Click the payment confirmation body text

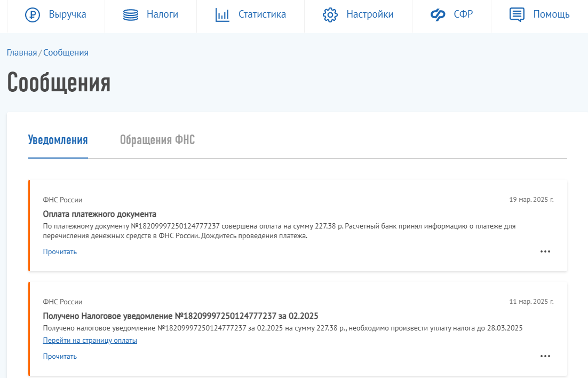coord(279,231)
